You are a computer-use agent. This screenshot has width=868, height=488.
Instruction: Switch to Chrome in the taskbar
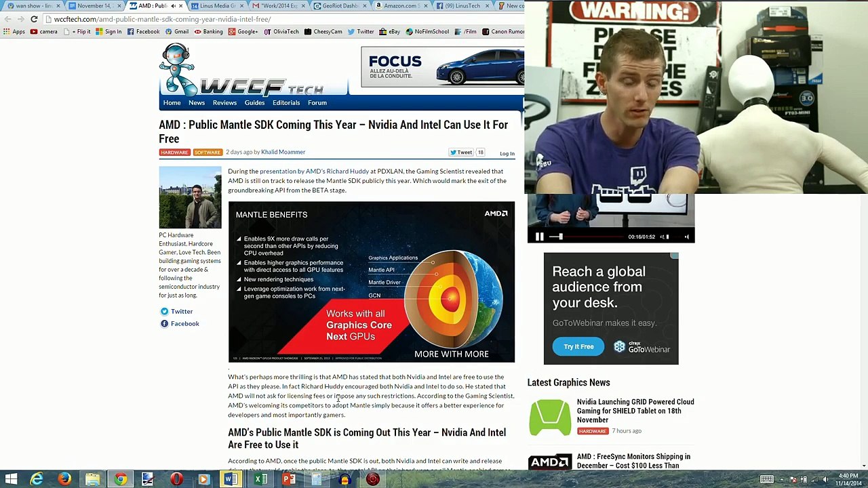click(x=120, y=480)
